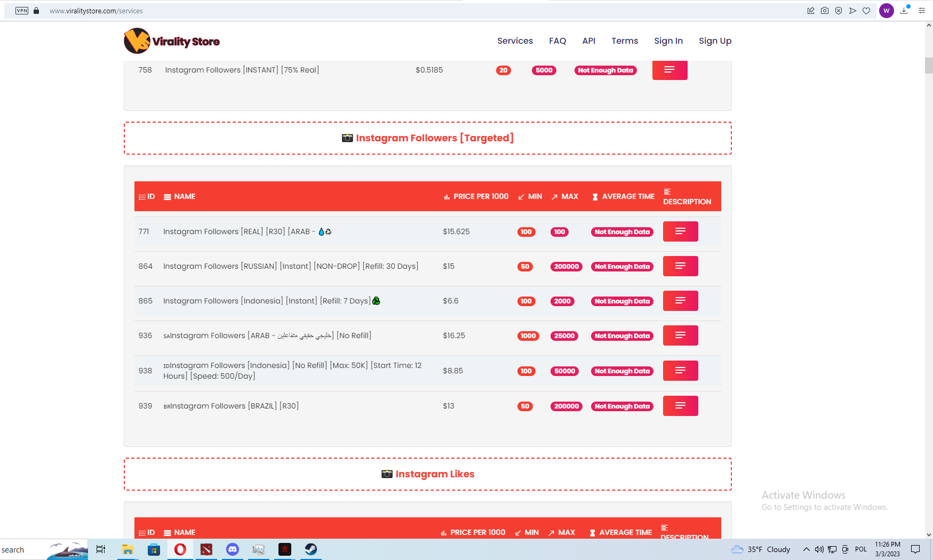Click PRICE PER 1000 column header in Targeted table
Image resolution: width=933 pixels, height=560 pixels.
(476, 196)
